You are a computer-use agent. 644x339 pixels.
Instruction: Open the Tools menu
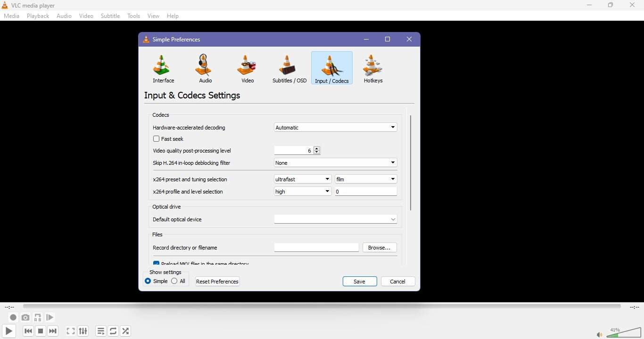(x=133, y=16)
